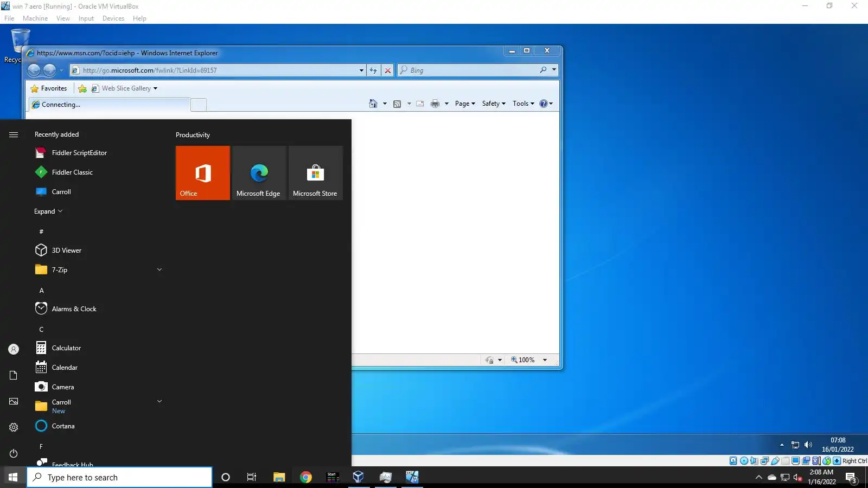Stop page loading in Internet Explorer

pos(388,70)
